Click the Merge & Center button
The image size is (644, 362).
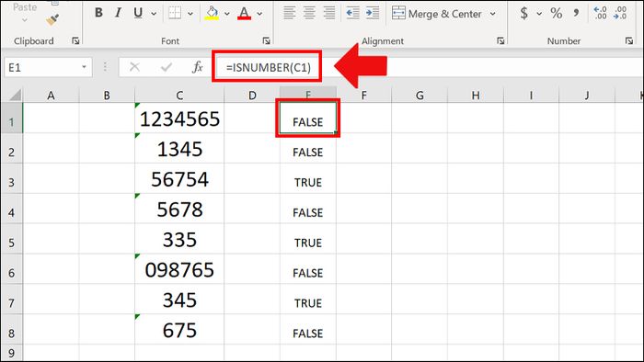(437, 14)
